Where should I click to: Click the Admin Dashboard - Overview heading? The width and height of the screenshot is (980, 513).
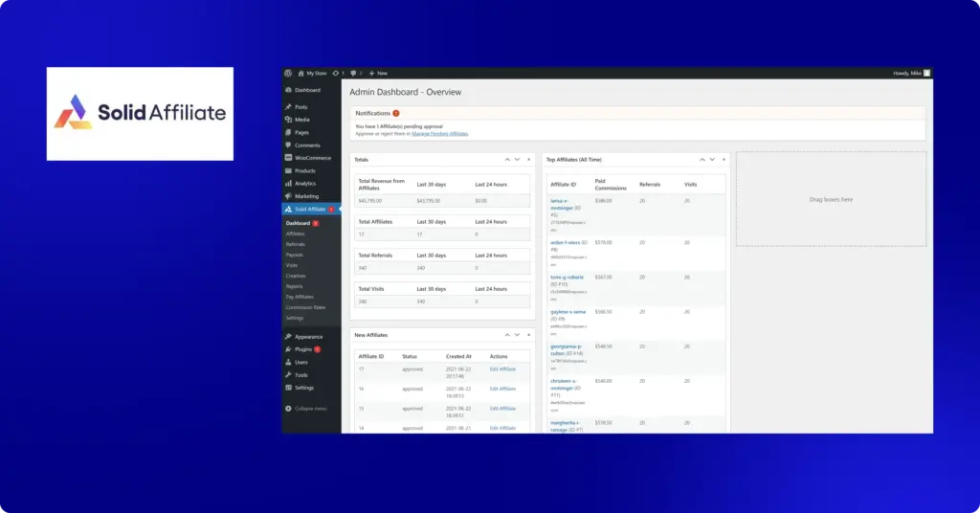pos(405,92)
